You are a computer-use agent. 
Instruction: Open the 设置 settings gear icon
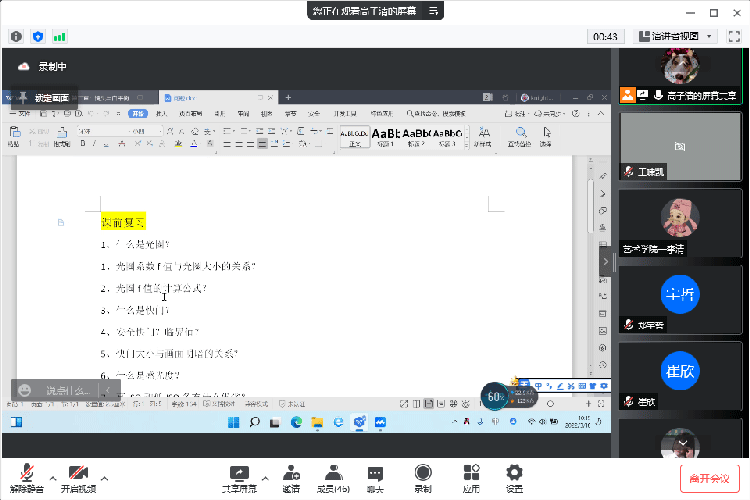point(514,473)
